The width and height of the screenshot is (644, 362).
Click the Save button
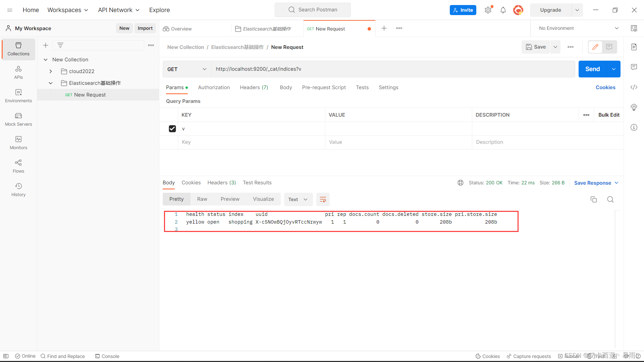536,47
